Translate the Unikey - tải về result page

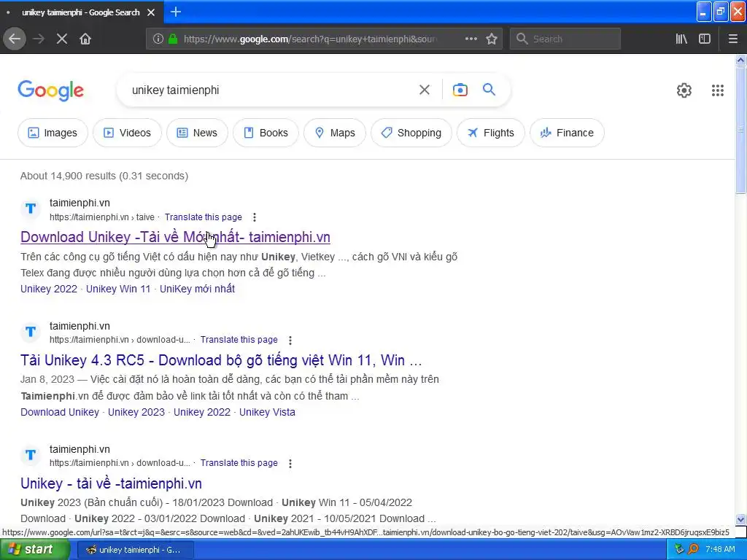click(239, 463)
